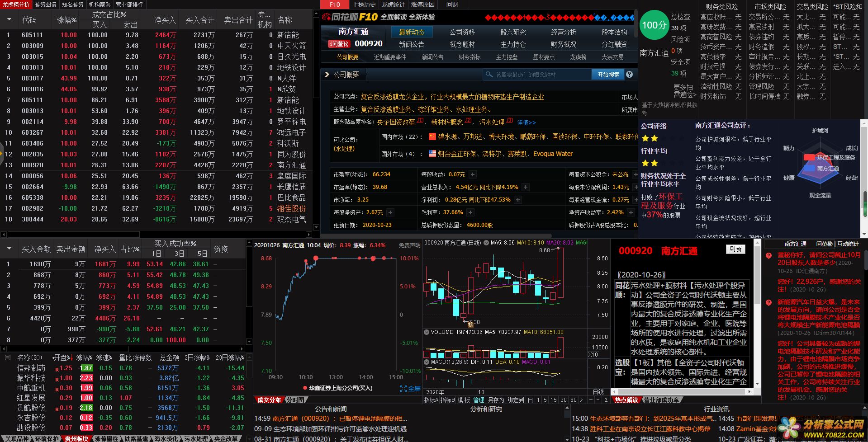Click the 100分 green score circle

(x=654, y=25)
